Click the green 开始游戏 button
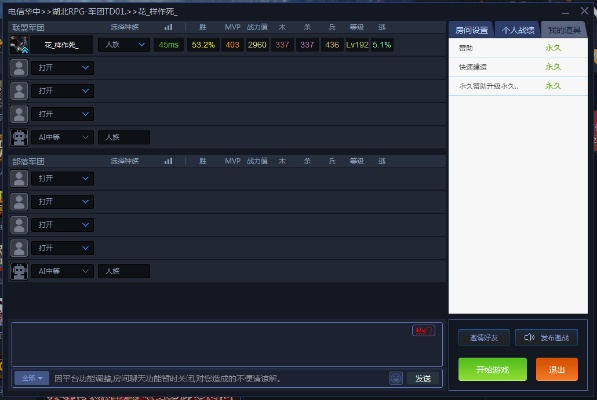 tap(492, 369)
